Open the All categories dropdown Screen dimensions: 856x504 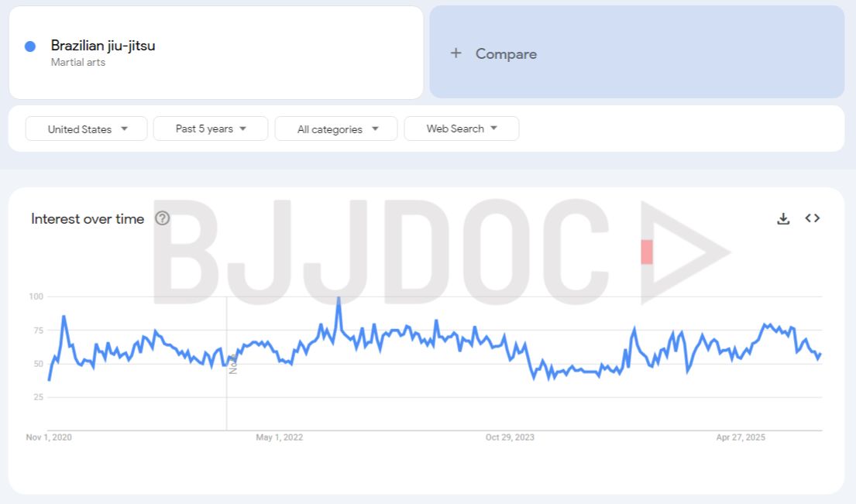(336, 129)
